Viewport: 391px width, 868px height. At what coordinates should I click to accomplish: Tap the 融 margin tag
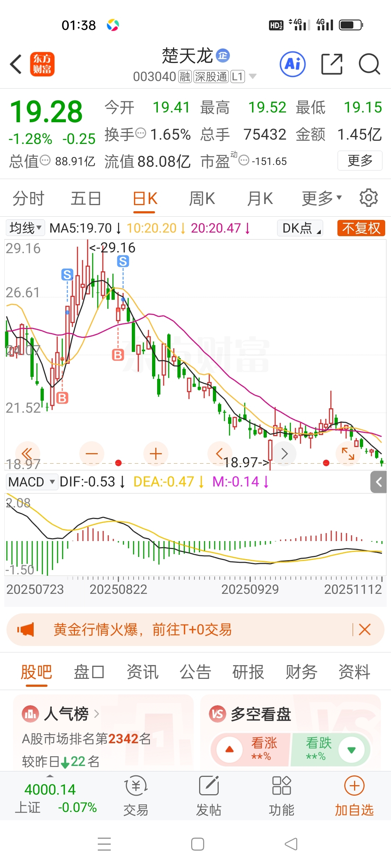(185, 76)
